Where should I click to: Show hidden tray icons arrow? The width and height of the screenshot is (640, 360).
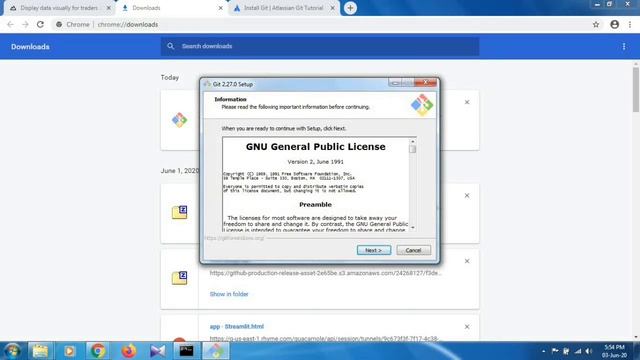point(543,351)
